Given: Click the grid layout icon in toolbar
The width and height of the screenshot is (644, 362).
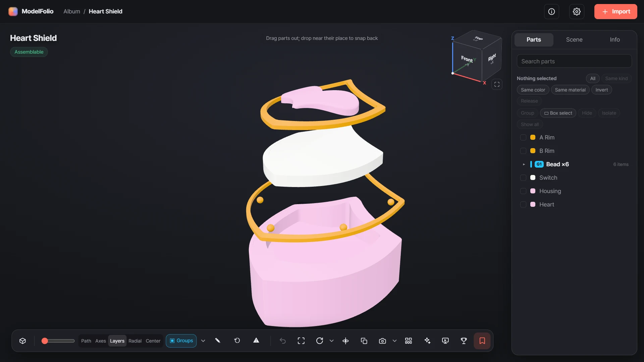Looking at the screenshot, I should (409, 341).
